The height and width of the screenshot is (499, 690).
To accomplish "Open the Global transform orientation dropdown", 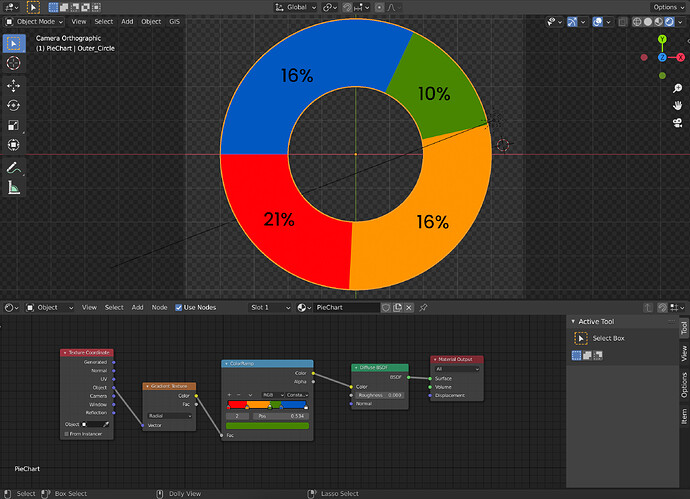I will (x=295, y=7).
